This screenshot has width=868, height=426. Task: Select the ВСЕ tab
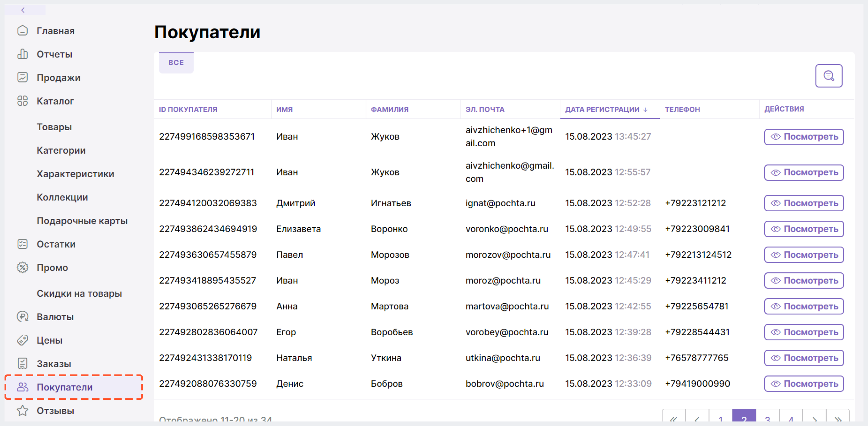pos(176,63)
